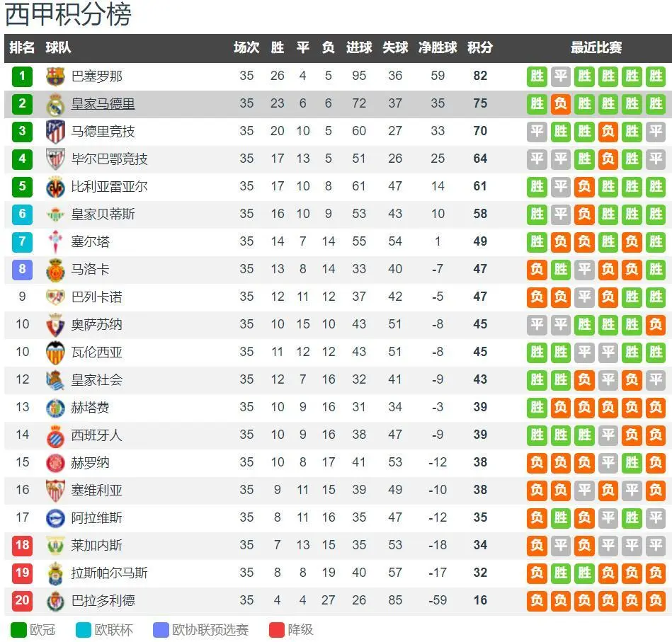The width and height of the screenshot is (672, 642).
Task: Open the 皇家马德里 team link
Action: coord(103,103)
